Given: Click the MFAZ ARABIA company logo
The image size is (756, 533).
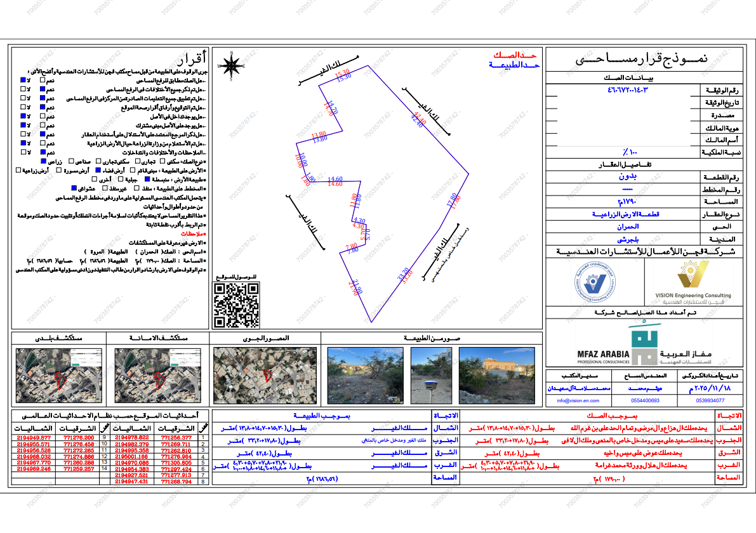Looking at the screenshot, I should point(644,343).
